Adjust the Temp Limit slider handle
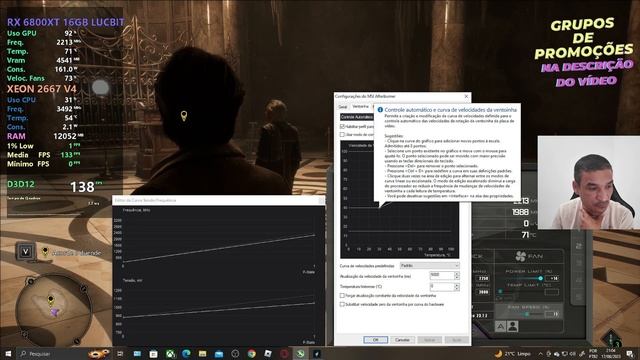 point(500,291)
